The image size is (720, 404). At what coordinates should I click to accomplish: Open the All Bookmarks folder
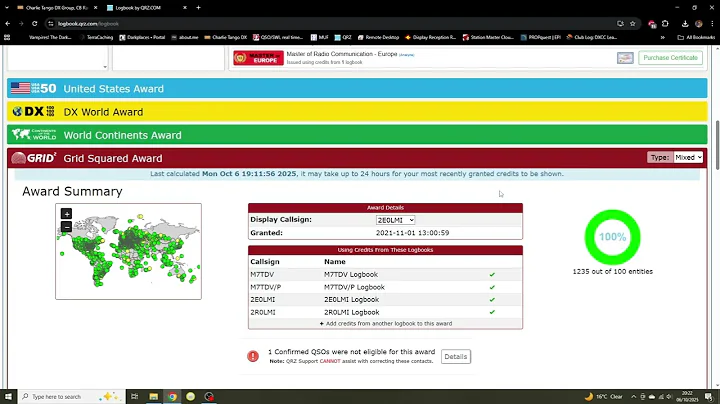click(x=696, y=37)
